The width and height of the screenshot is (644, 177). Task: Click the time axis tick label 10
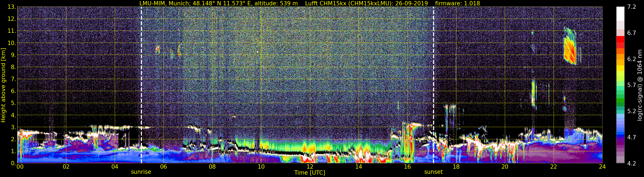click(x=261, y=167)
